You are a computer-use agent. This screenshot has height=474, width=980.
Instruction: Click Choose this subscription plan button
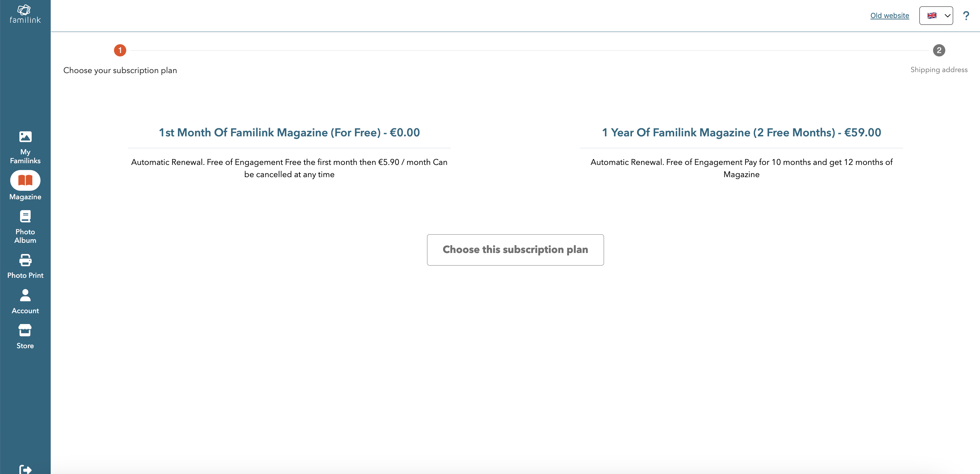[x=515, y=249]
